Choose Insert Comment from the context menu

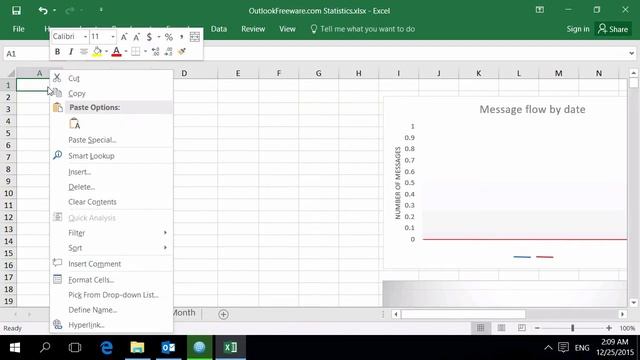coord(111,264)
